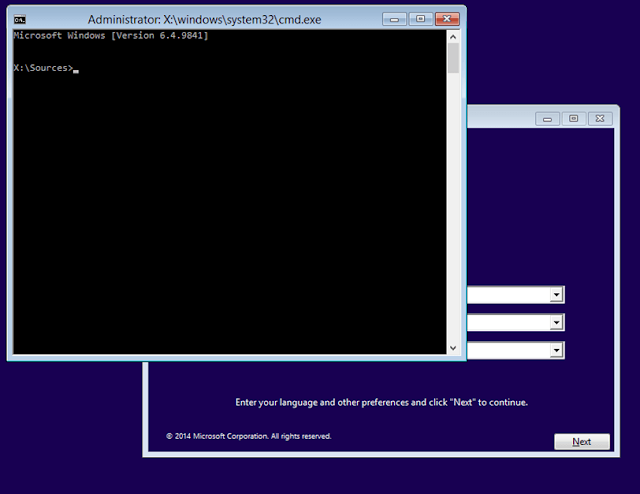Viewport: 640px width, 494px height.
Task: Maximize the Windows Setup window
Action: click(573, 119)
